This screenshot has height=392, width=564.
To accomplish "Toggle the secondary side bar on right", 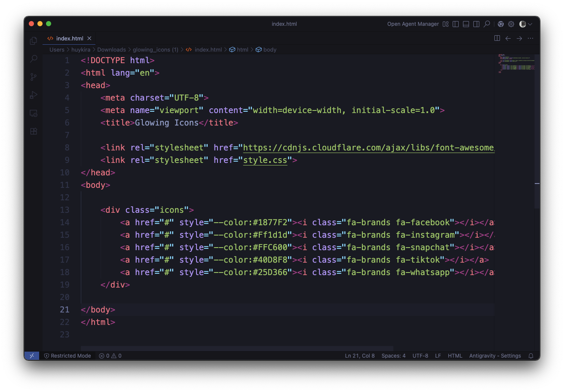I will tap(476, 24).
